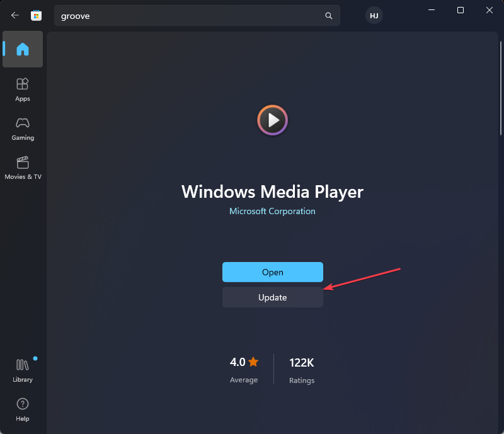Click the Microsoft Store logo icon
The image size is (504, 434).
tap(37, 15)
